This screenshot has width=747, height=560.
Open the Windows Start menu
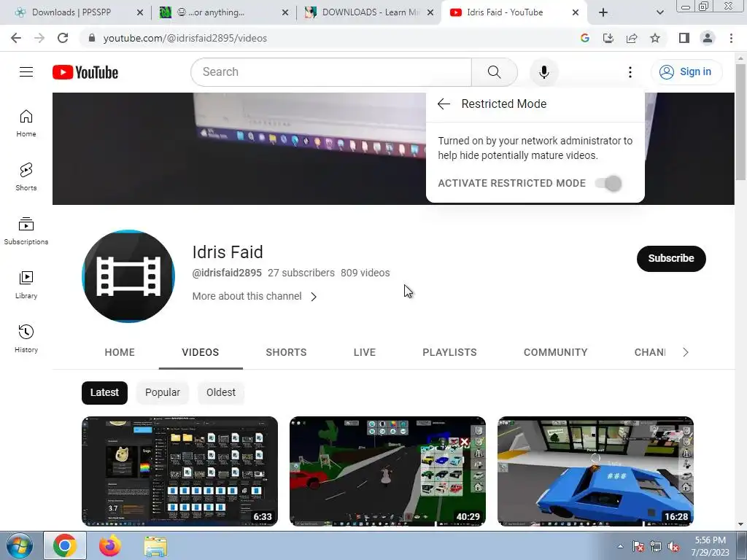[x=19, y=545]
